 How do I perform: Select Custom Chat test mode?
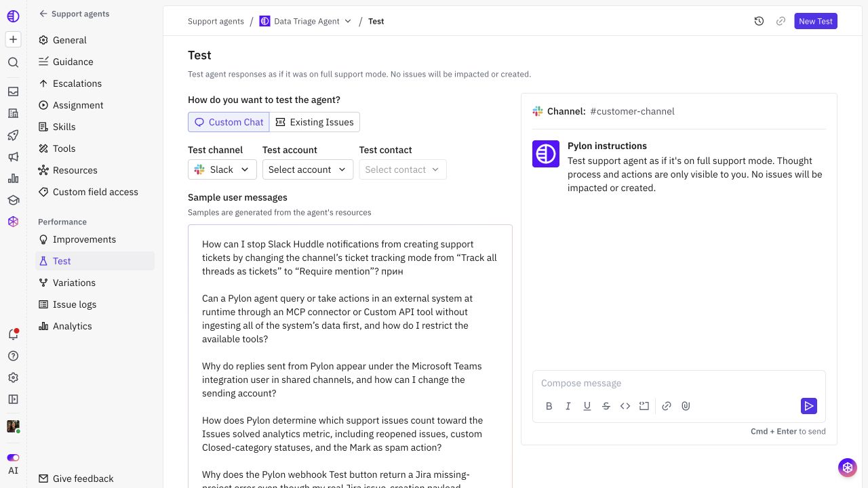[229, 122]
